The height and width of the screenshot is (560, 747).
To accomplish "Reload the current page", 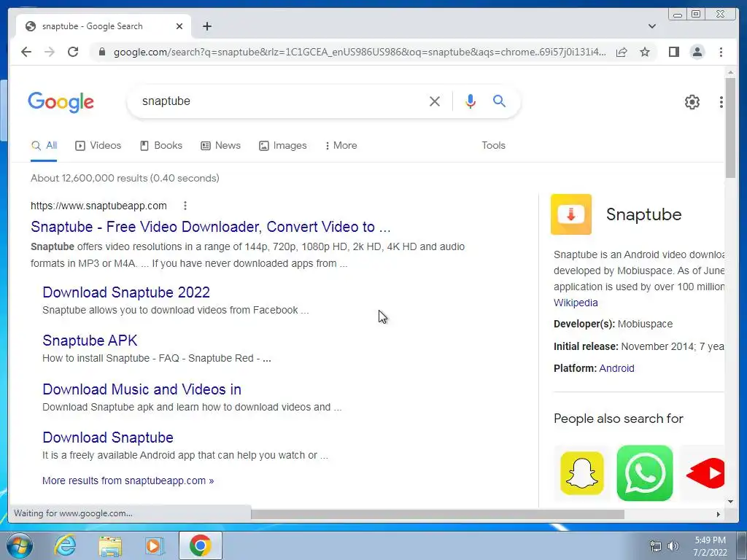I will (73, 52).
